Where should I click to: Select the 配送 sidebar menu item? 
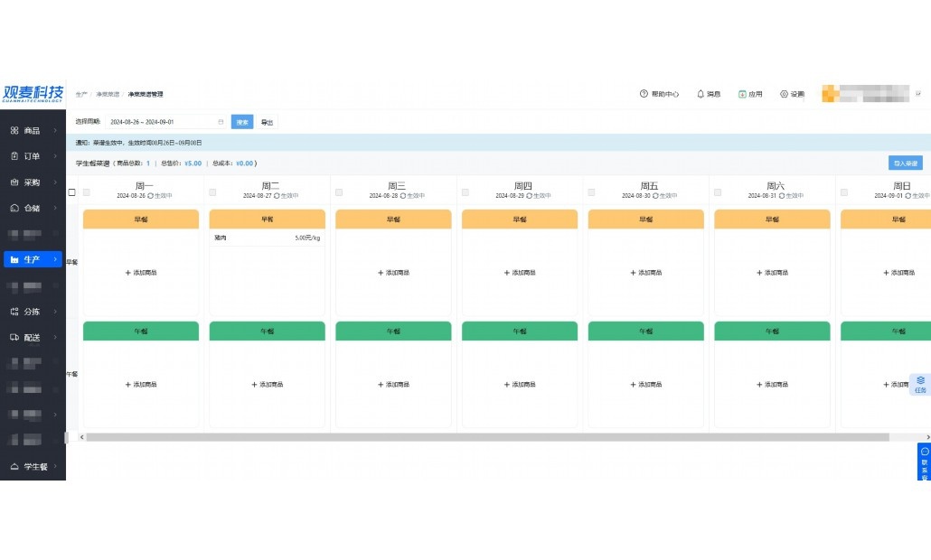point(33,337)
